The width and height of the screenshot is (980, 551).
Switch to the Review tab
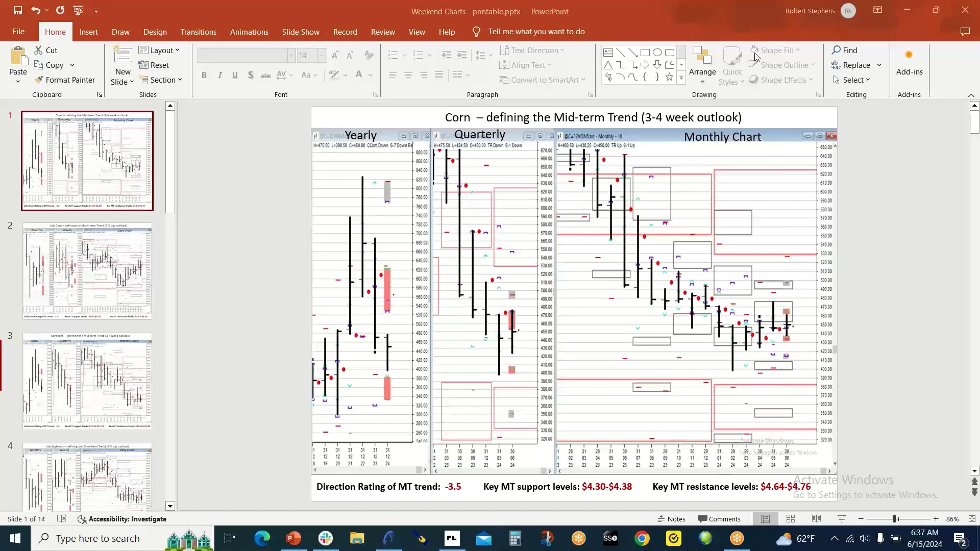tap(383, 32)
